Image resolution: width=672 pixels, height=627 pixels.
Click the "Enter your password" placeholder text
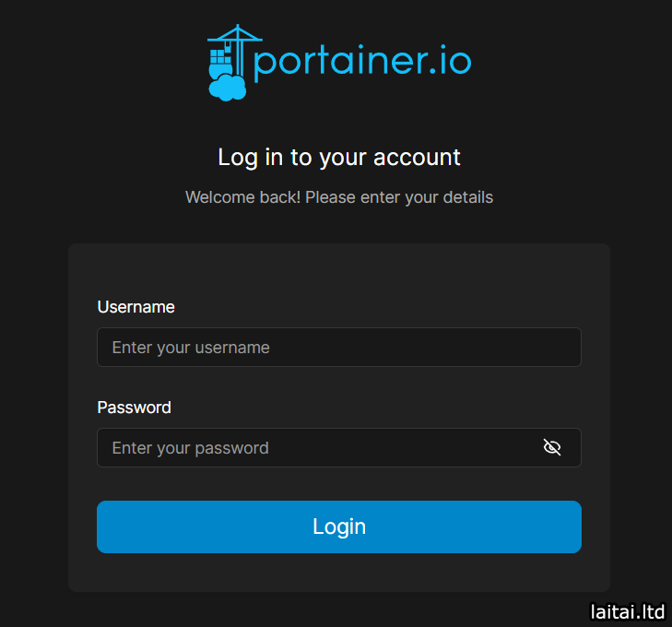click(x=190, y=448)
